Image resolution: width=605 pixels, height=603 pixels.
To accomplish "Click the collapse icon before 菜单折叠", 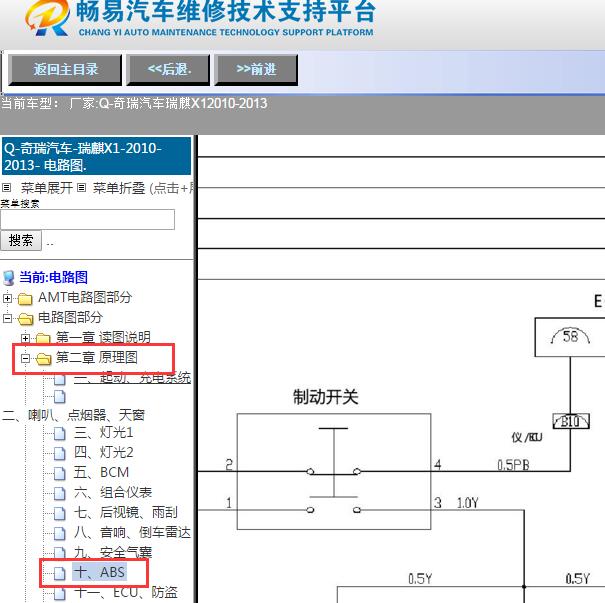I will [x=81, y=188].
